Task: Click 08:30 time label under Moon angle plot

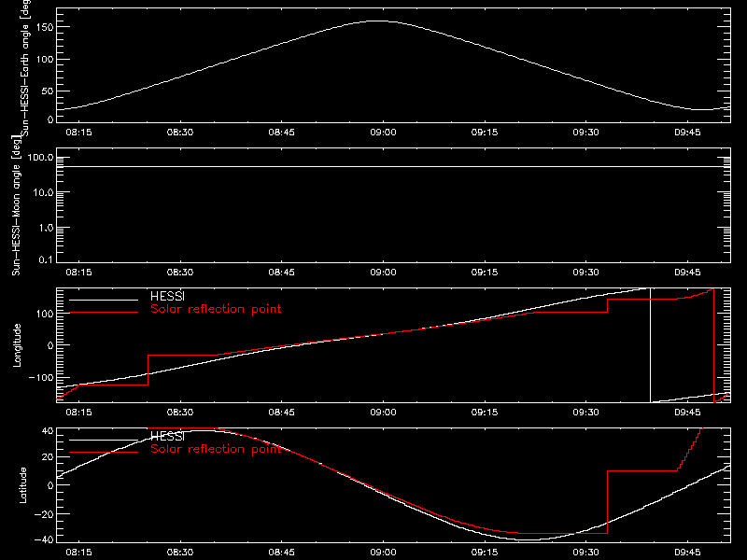Action: click(x=180, y=273)
